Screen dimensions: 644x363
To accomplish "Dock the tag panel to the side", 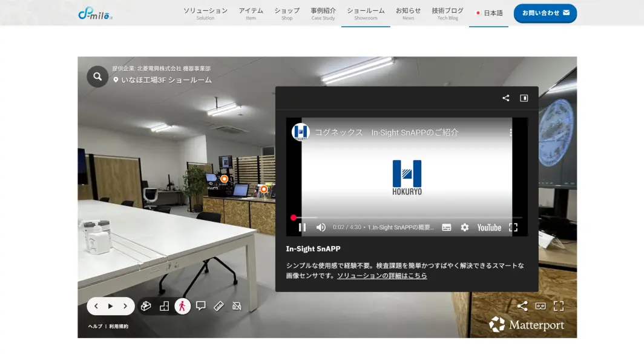I will tap(524, 98).
